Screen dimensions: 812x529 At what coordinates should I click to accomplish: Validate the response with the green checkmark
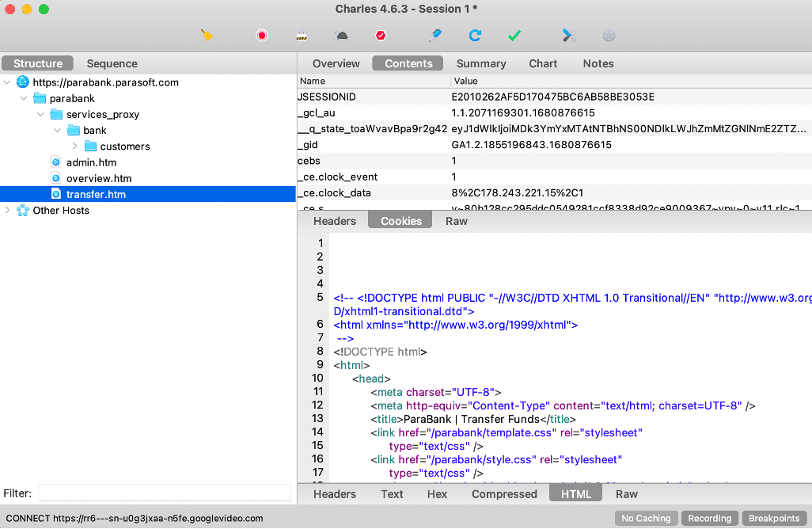pos(514,36)
